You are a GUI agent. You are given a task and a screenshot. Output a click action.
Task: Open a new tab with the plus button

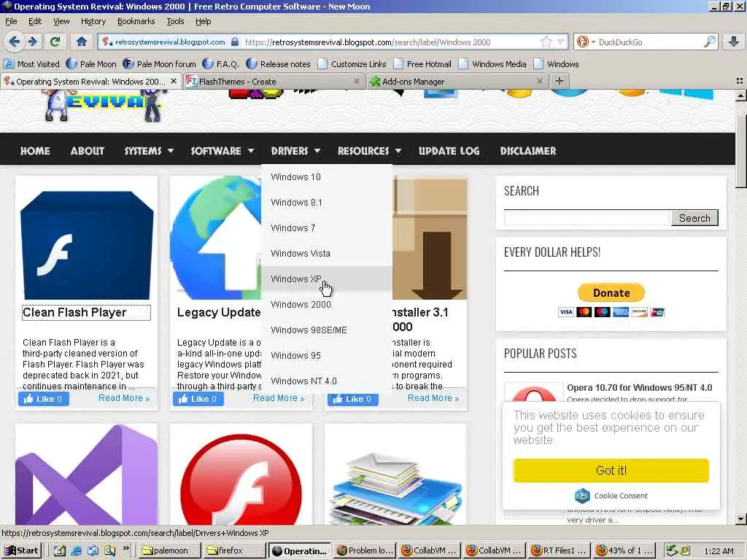pos(560,81)
